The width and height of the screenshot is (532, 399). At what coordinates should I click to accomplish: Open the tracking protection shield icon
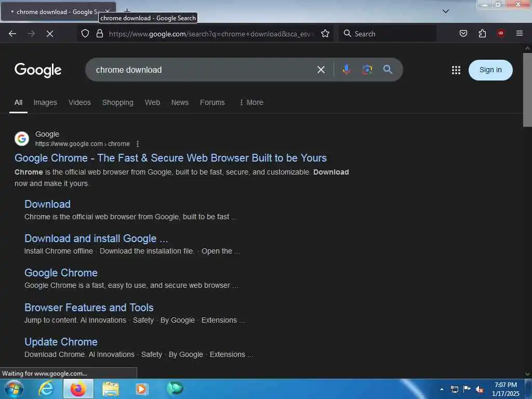tap(85, 33)
